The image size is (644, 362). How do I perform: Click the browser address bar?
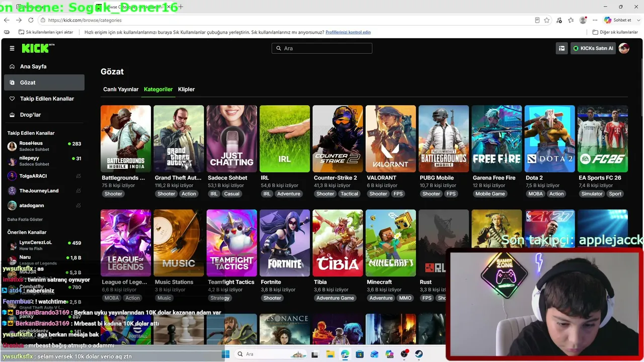[x=287, y=20]
